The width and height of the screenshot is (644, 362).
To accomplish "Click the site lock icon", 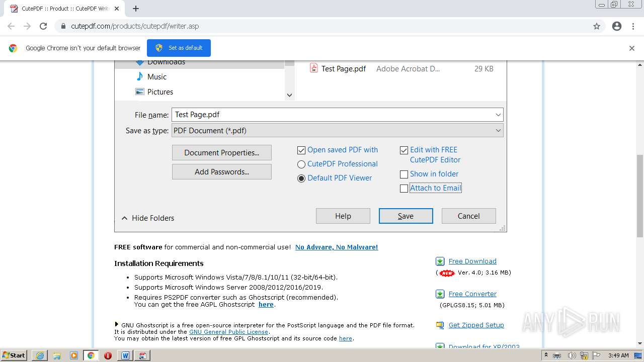I will (x=63, y=26).
